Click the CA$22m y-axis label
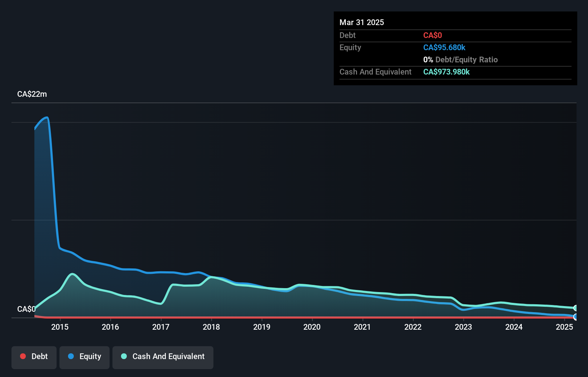Screen dimensions: 588x377 [32, 94]
